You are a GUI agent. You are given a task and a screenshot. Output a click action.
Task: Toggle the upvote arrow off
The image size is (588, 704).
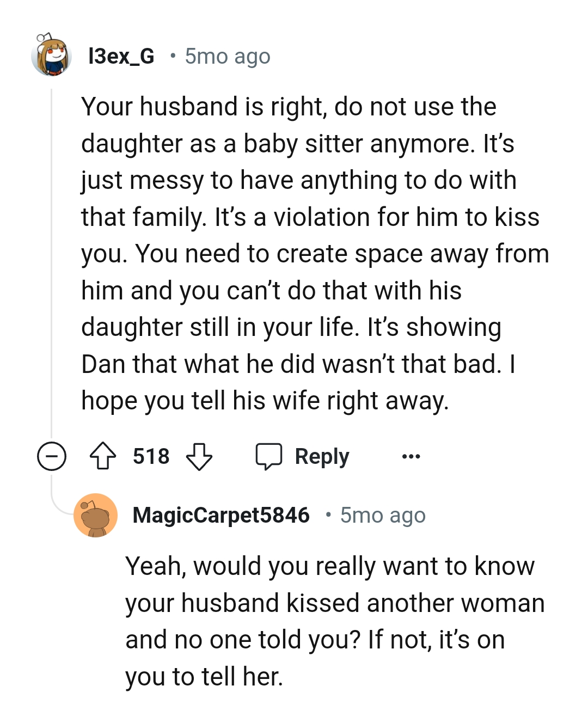pos(103,456)
